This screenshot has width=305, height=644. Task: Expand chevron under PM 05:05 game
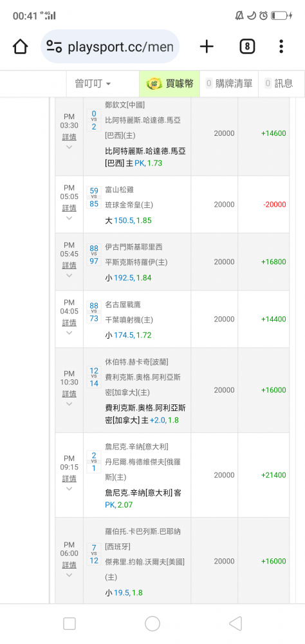tap(69, 218)
